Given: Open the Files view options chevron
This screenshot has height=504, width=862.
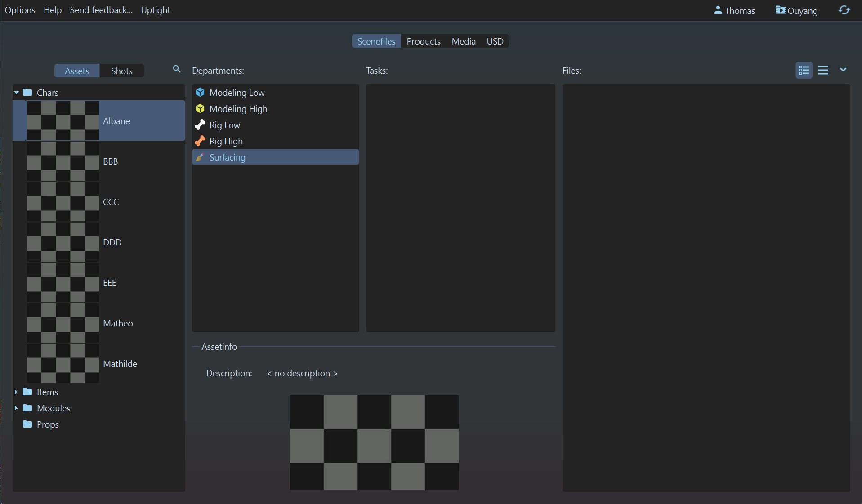Looking at the screenshot, I should click(x=843, y=70).
